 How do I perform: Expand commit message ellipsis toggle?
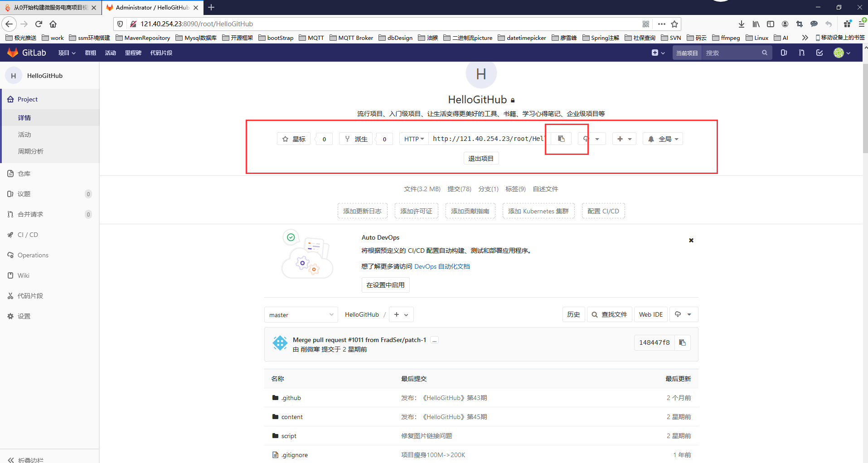pos(434,340)
